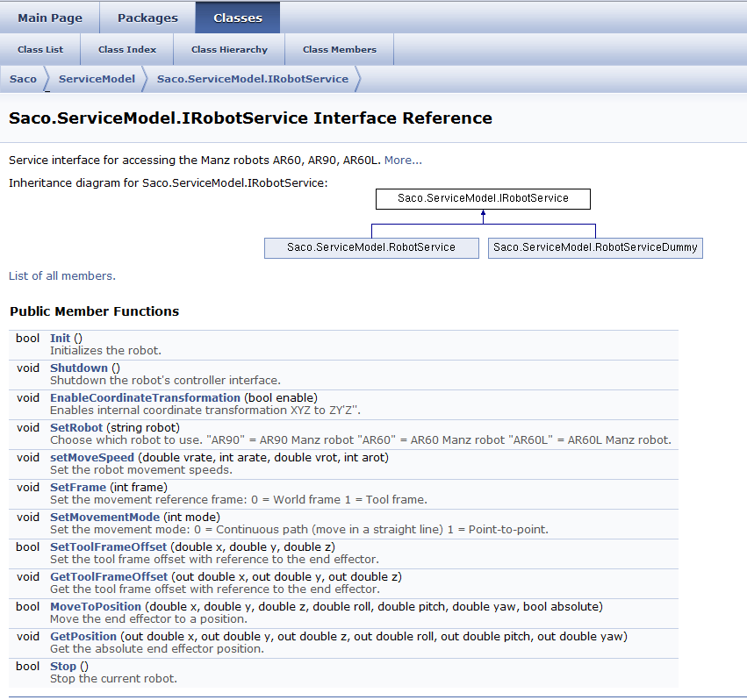Click the description starting 'Set the movement reference frame'
This screenshot has height=700, width=747.
[x=239, y=499]
